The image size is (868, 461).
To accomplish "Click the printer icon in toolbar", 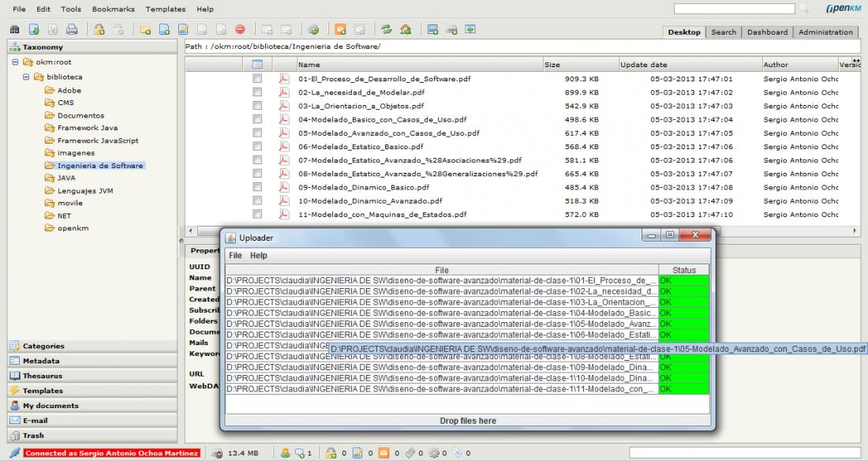I will coord(72,32).
